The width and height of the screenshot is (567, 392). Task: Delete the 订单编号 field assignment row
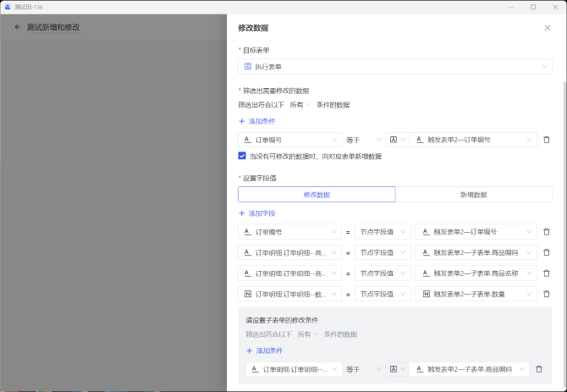pos(546,231)
